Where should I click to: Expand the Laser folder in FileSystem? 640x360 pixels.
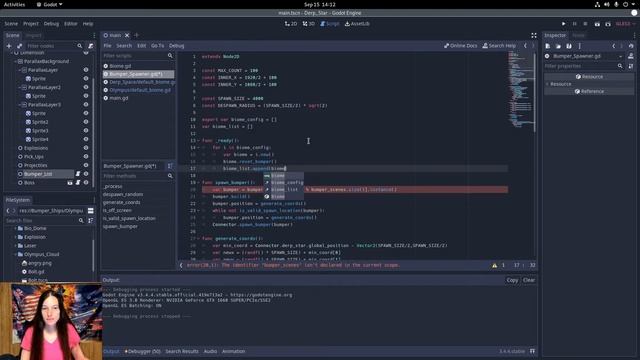[x=16, y=246]
